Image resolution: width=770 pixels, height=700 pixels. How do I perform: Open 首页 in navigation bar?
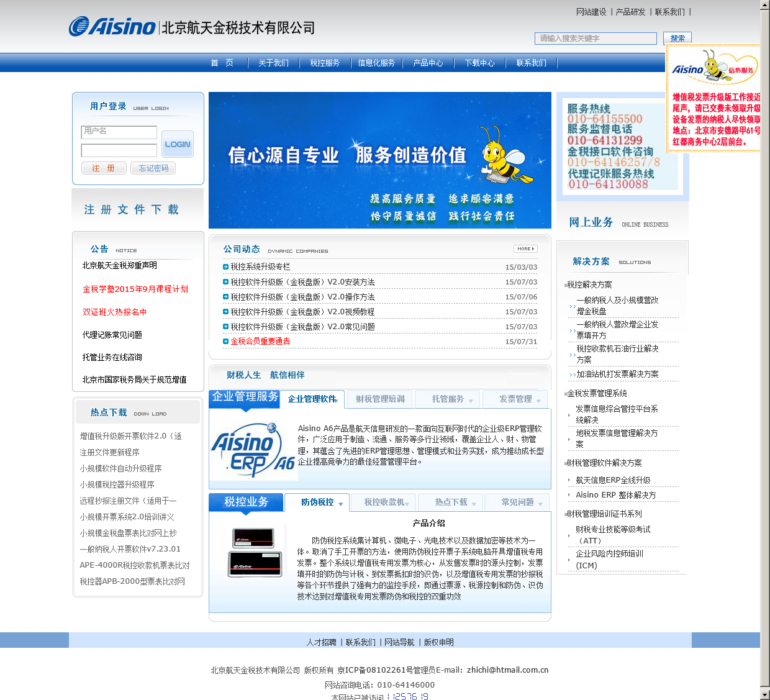222,63
